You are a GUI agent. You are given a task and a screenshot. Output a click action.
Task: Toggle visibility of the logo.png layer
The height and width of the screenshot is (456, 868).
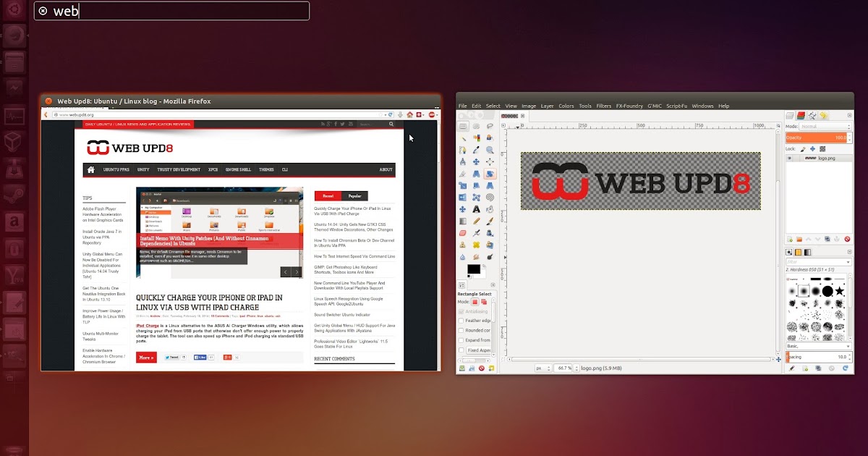[x=789, y=158]
